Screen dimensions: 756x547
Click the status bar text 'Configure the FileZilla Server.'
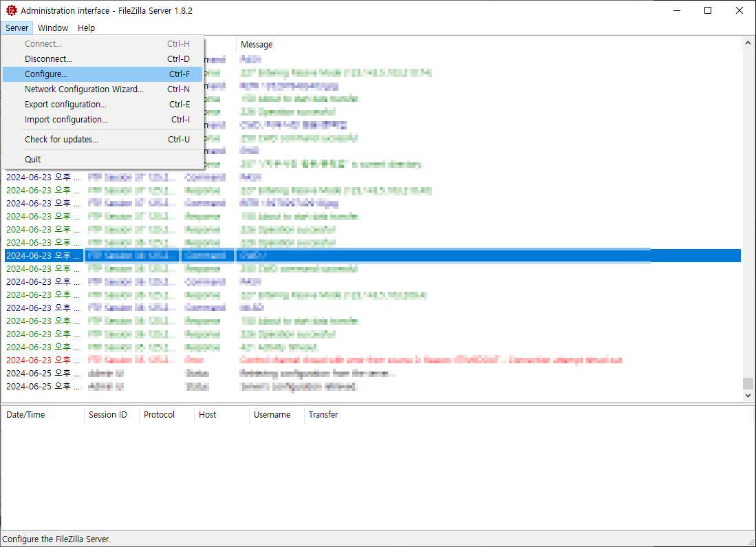[56, 539]
